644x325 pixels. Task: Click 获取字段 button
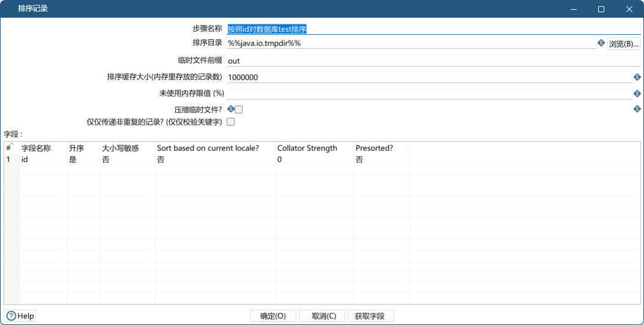[370, 316]
